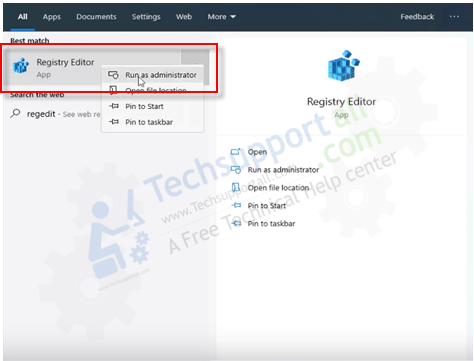Click pin icon beside preview Pin to taskbar

point(236,223)
